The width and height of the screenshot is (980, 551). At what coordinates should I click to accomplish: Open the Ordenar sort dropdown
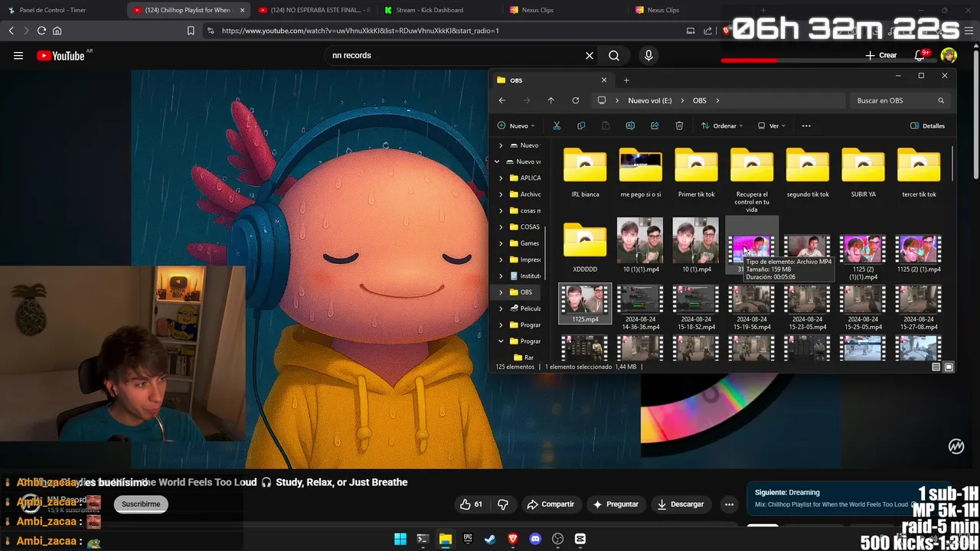[720, 126]
